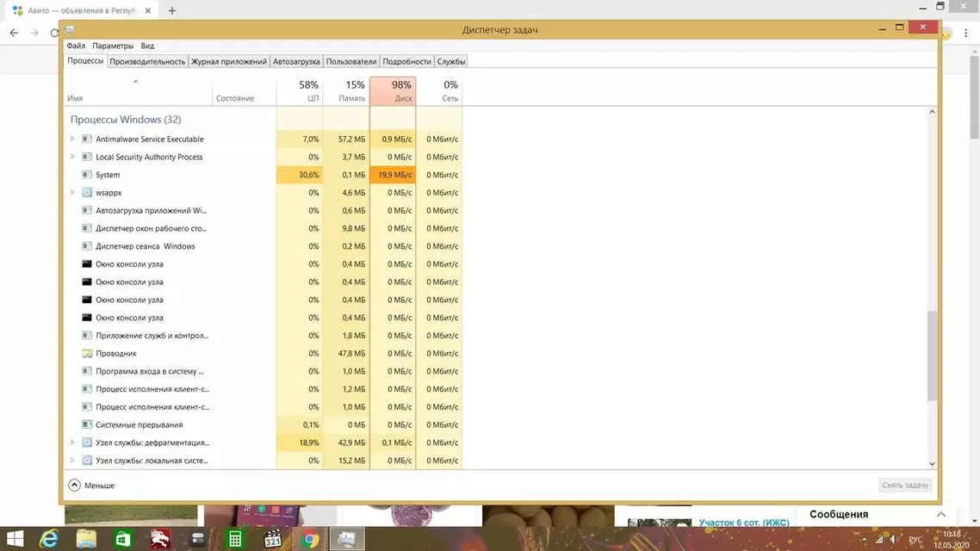The image size is (980, 551).
Task: Click the Программа входа в систему icon
Action: tap(87, 371)
